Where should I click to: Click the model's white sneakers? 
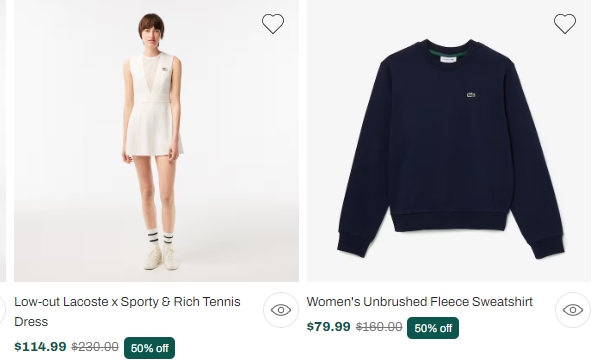(x=161, y=258)
